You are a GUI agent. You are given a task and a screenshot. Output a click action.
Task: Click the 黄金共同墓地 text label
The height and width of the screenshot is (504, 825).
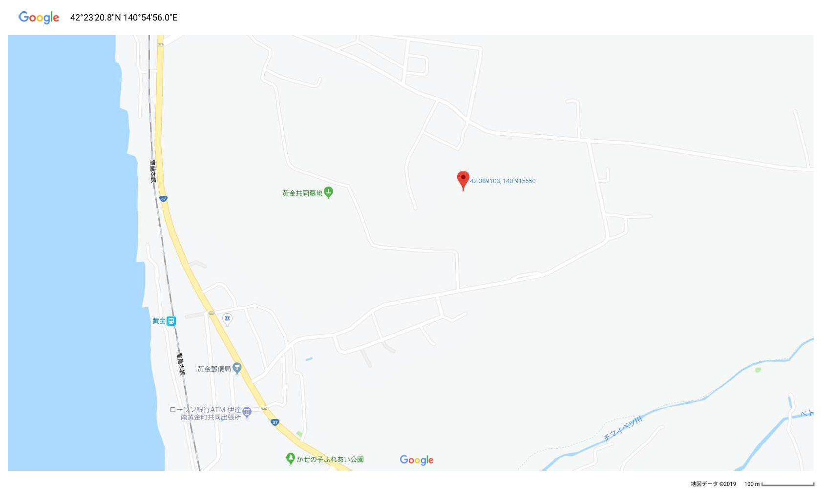tap(302, 193)
